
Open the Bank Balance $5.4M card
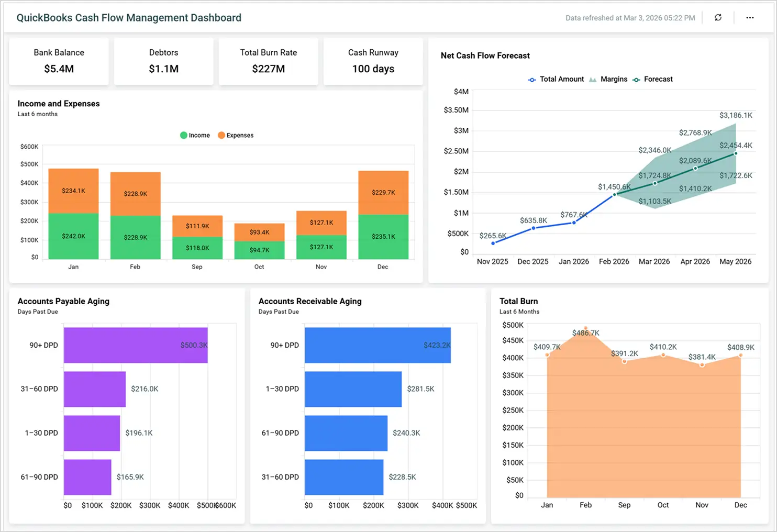pos(59,61)
